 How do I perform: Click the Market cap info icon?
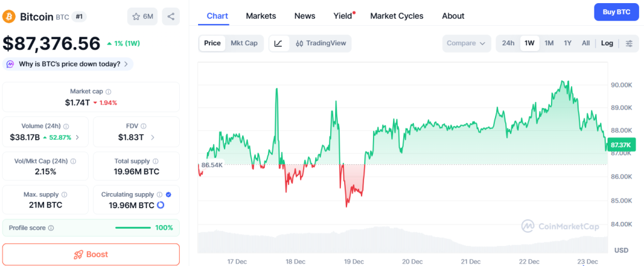[x=108, y=92]
